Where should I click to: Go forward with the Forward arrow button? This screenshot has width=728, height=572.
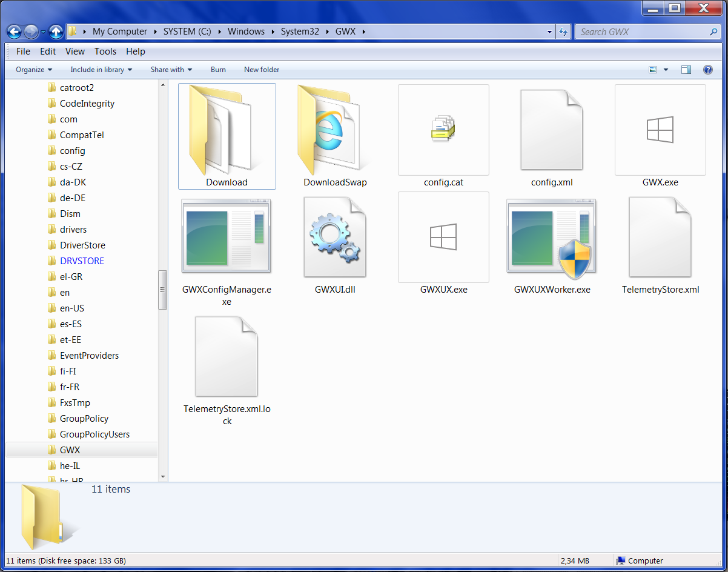tap(31, 32)
